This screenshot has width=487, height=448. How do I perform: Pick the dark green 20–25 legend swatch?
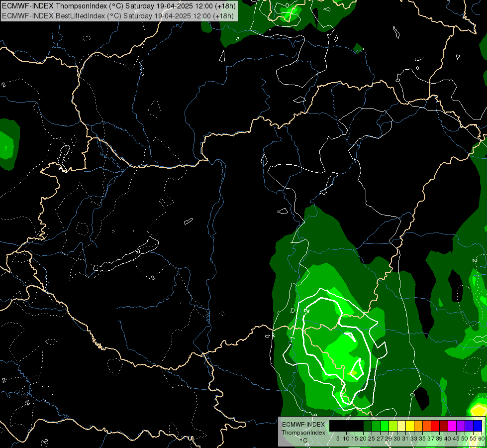368,426
